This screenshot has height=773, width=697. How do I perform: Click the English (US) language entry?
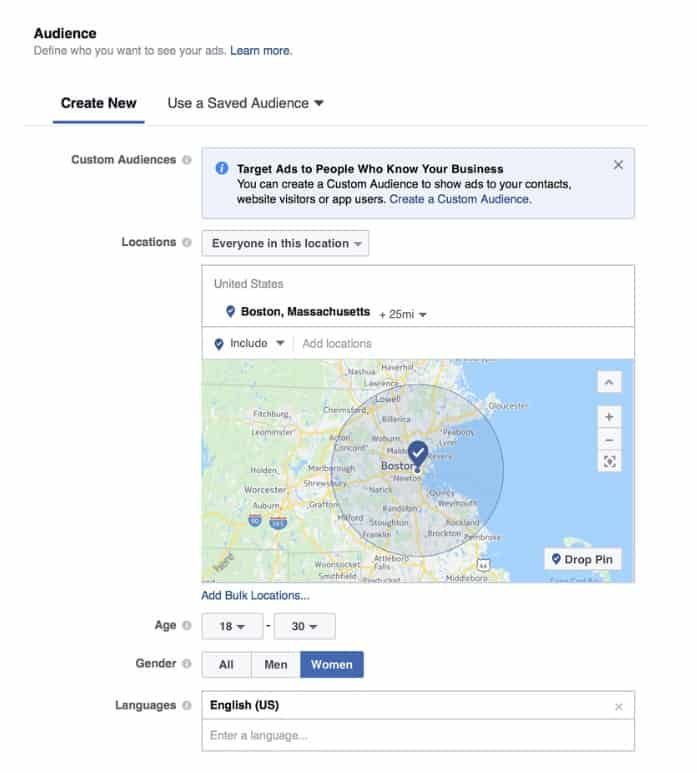pyautogui.click(x=244, y=705)
